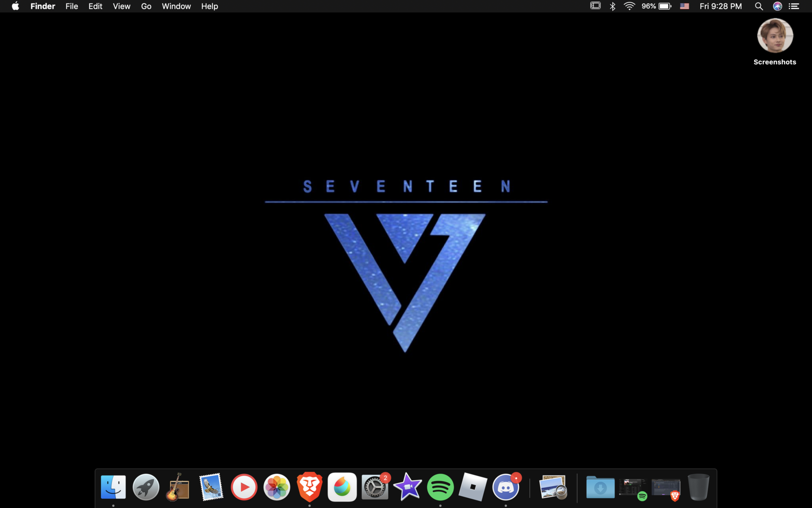
Task: Open the Wi-Fi status menu
Action: pyautogui.click(x=630, y=6)
